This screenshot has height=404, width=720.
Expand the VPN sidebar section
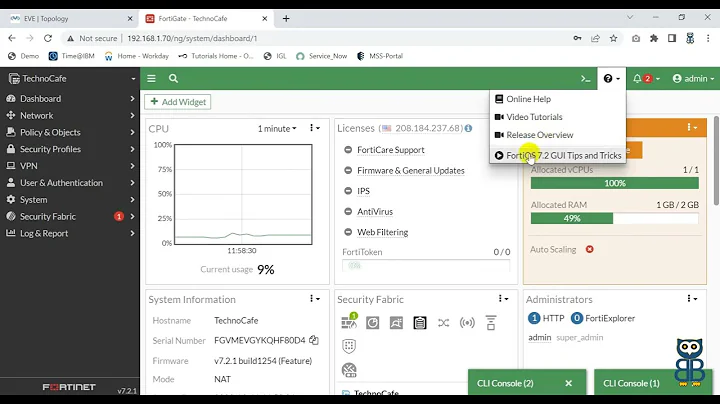click(x=70, y=166)
